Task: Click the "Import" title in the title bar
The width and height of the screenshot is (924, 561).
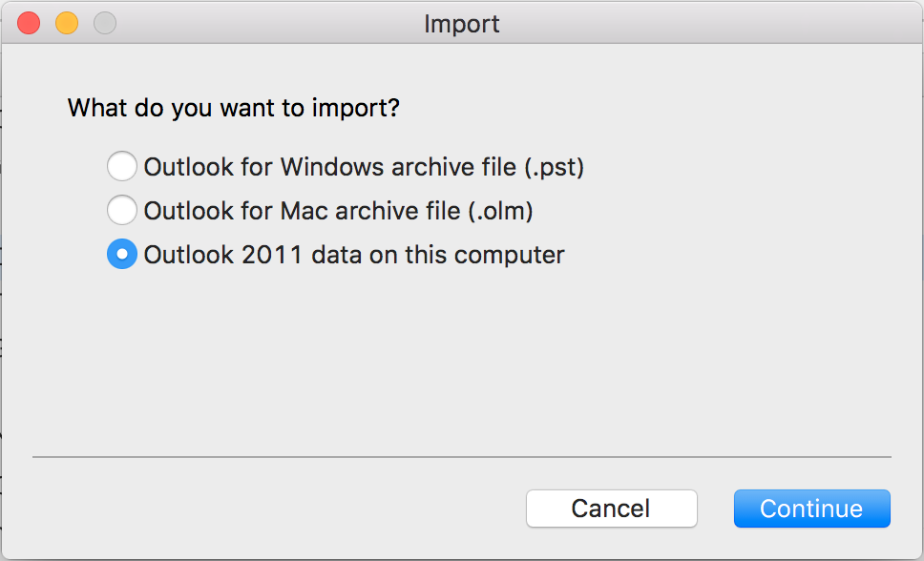Action: [462, 24]
